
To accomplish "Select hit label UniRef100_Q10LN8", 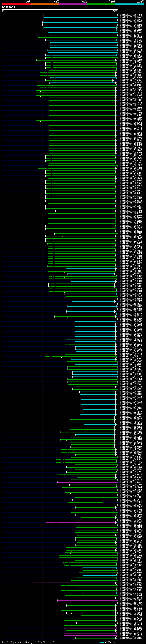I will [x=131, y=590].
